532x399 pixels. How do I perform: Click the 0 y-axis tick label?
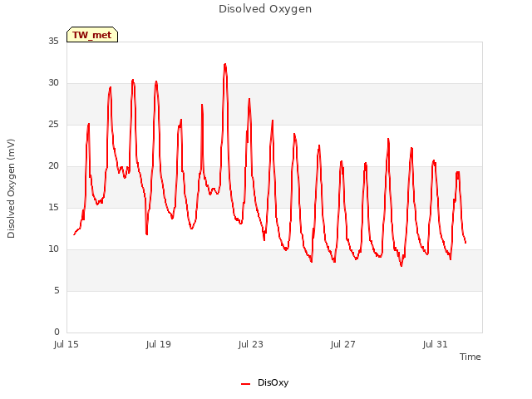point(57,332)
